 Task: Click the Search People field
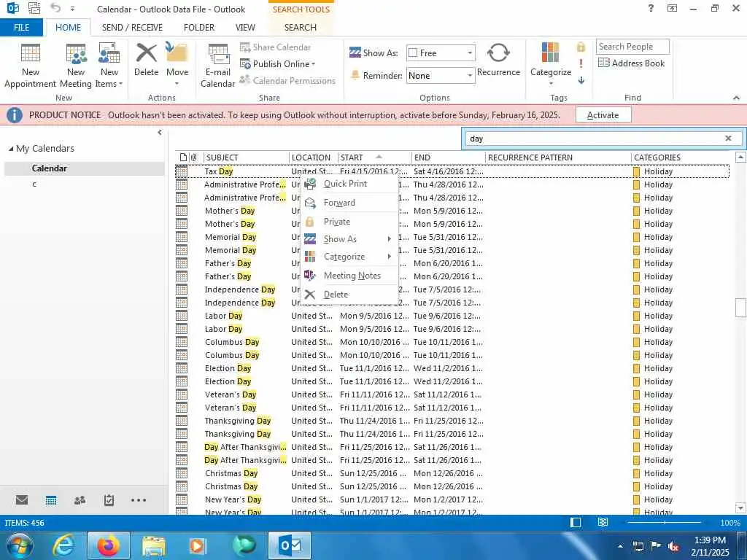(x=632, y=47)
